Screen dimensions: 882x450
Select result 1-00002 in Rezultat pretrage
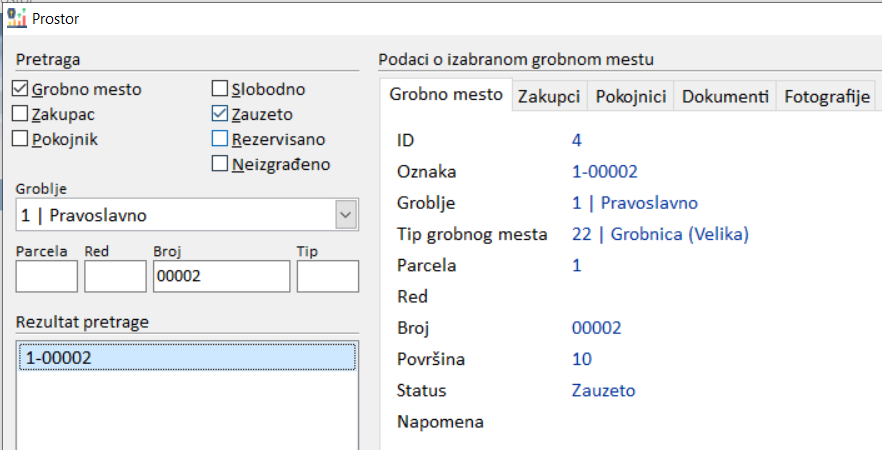[187, 356]
